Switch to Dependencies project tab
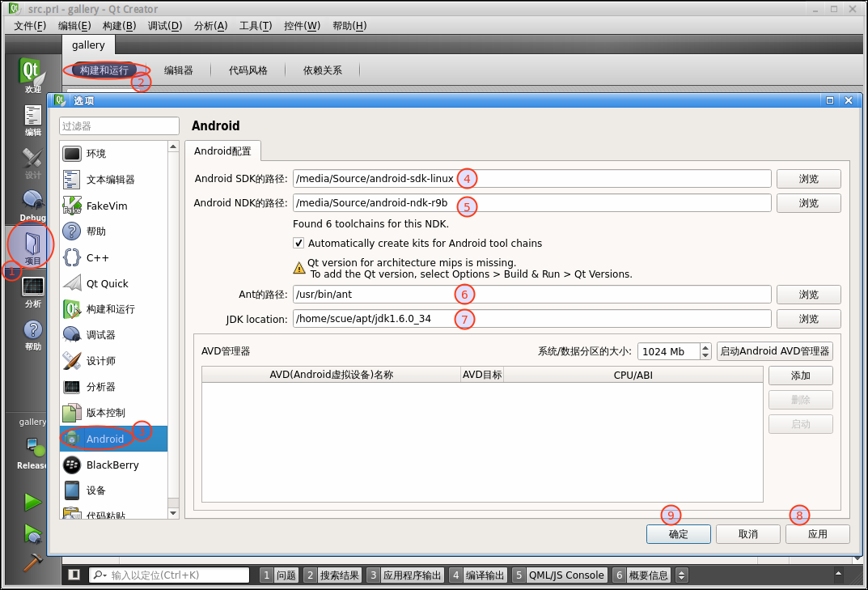The width and height of the screenshot is (868, 590). pos(322,70)
